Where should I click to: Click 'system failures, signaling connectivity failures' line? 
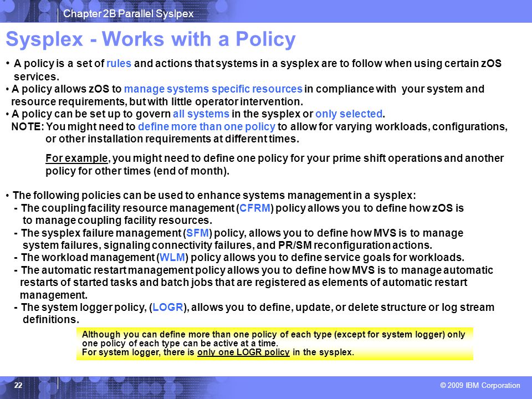pos(227,245)
